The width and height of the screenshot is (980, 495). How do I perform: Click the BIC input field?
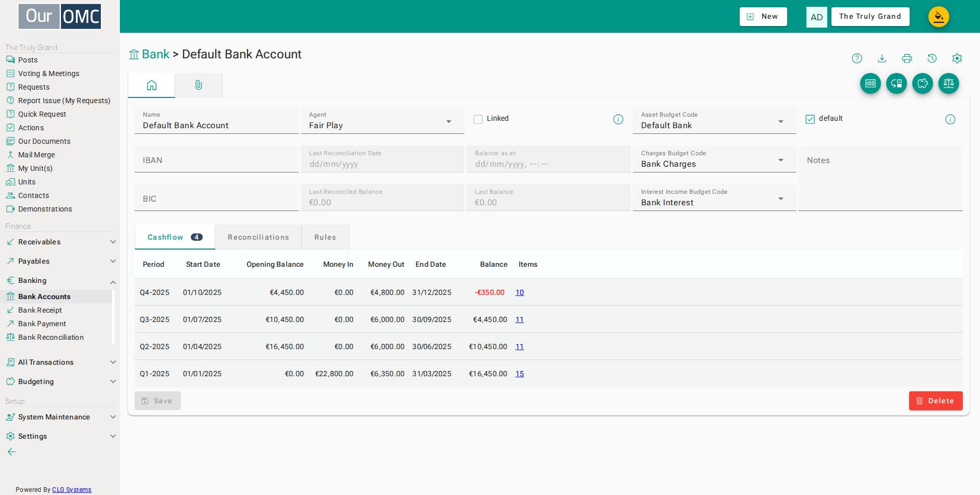point(216,197)
